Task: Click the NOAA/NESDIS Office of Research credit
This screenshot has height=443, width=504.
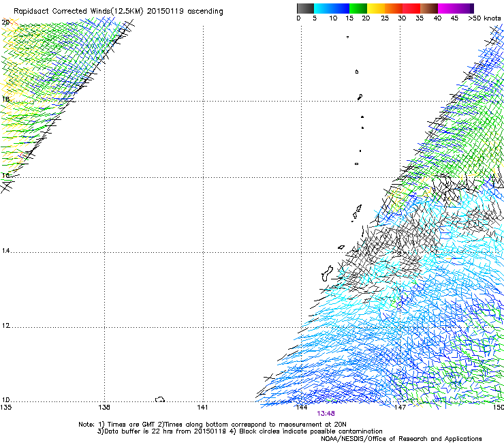Action: [401, 439]
